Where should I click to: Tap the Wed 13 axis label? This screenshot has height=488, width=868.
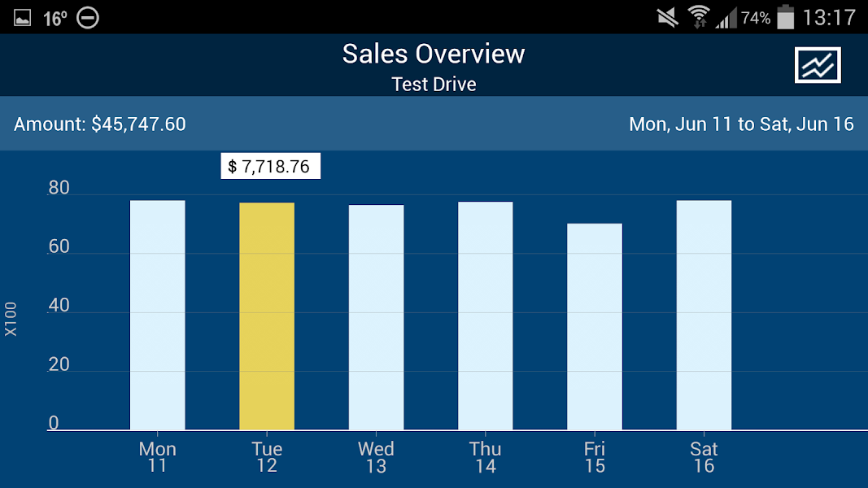[x=376, y=457]
